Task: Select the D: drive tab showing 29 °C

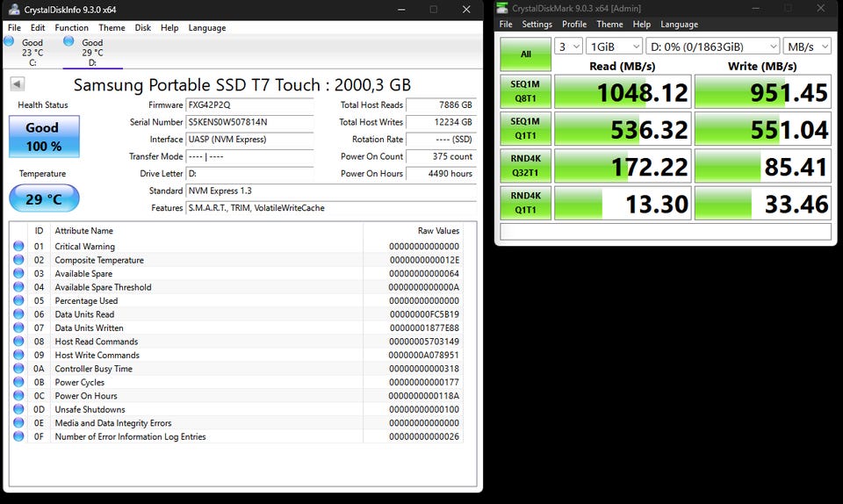Action: (92, 52)
